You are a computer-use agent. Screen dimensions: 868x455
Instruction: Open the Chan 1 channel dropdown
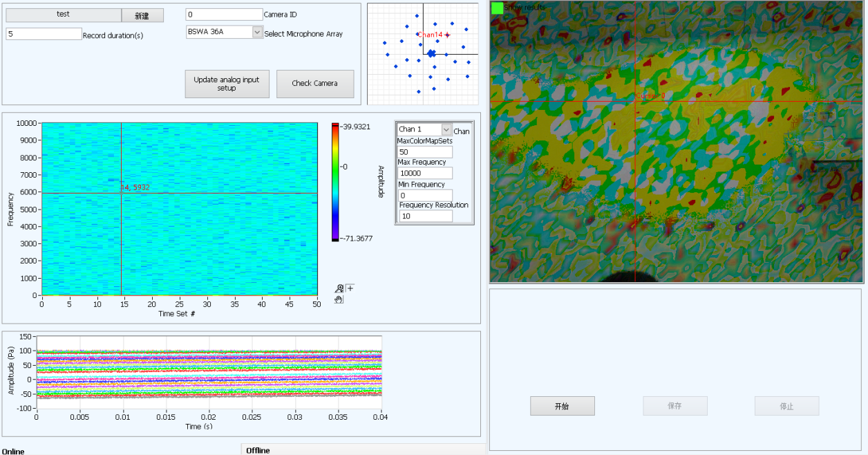(446, 129)
